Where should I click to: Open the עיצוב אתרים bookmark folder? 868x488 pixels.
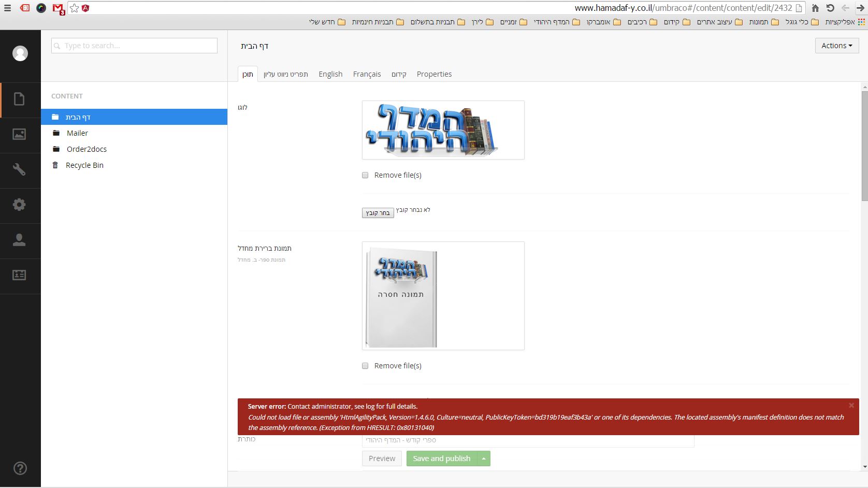pyautogui.click(x=719, y=22)
